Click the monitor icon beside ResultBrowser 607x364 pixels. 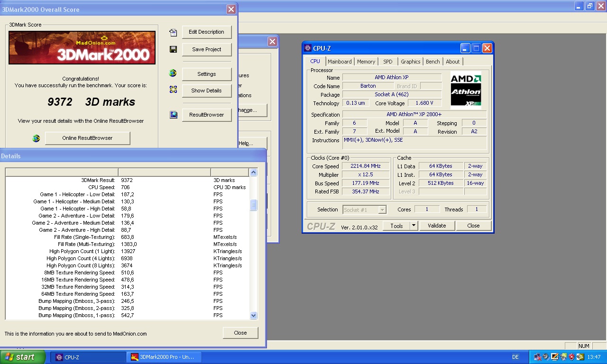(x=173, y=114)
